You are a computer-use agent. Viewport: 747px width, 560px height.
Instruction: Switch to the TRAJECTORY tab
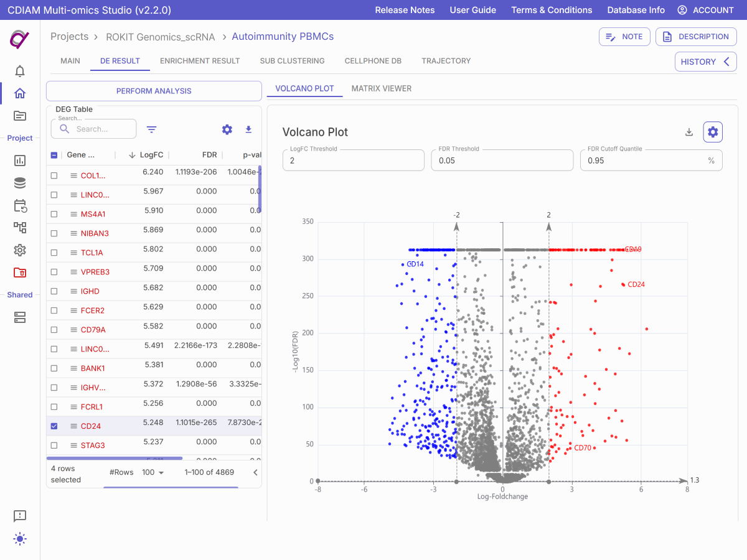pos(446,61)
